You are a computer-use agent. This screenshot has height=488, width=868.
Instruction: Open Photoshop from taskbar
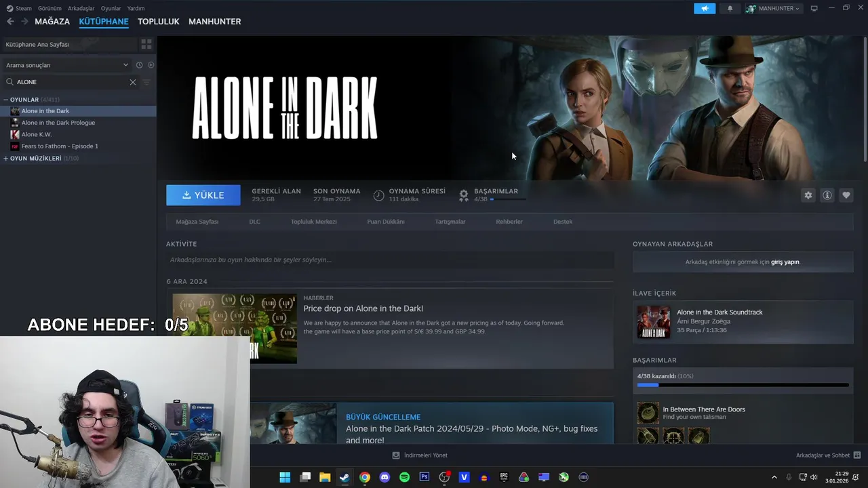pos(425,477)
